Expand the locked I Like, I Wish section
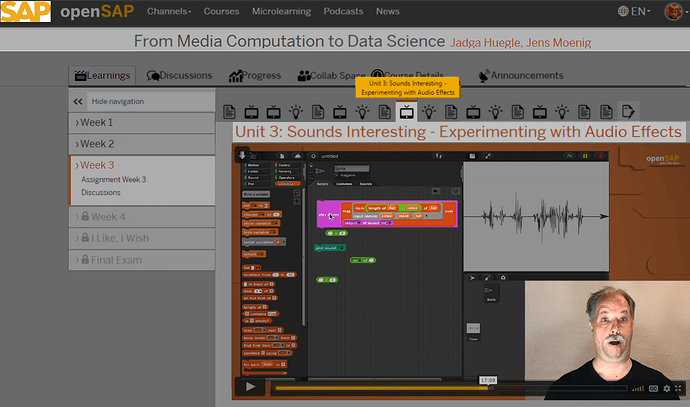This screenshot has height=407, width=690. coord(142,238)
